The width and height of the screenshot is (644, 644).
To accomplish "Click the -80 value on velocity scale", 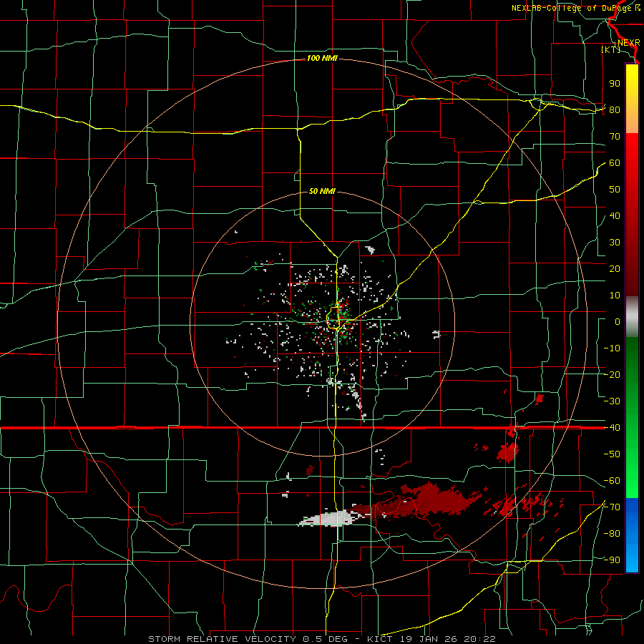I will pyautogui.click(x=612, y=534).
